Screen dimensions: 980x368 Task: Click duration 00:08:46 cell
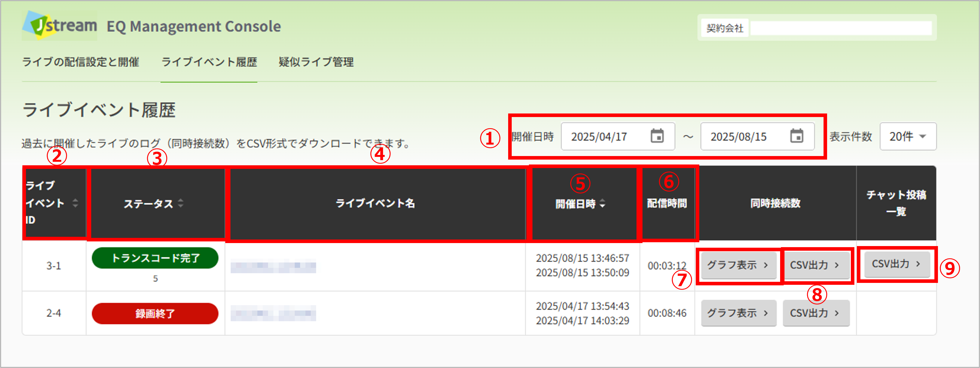click(x=667, y=313)
